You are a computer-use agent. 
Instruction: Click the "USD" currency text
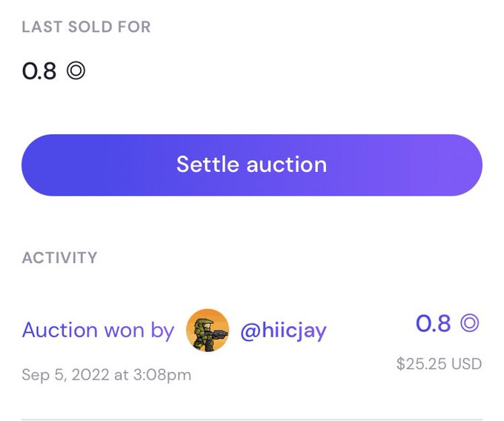point(467,364)
